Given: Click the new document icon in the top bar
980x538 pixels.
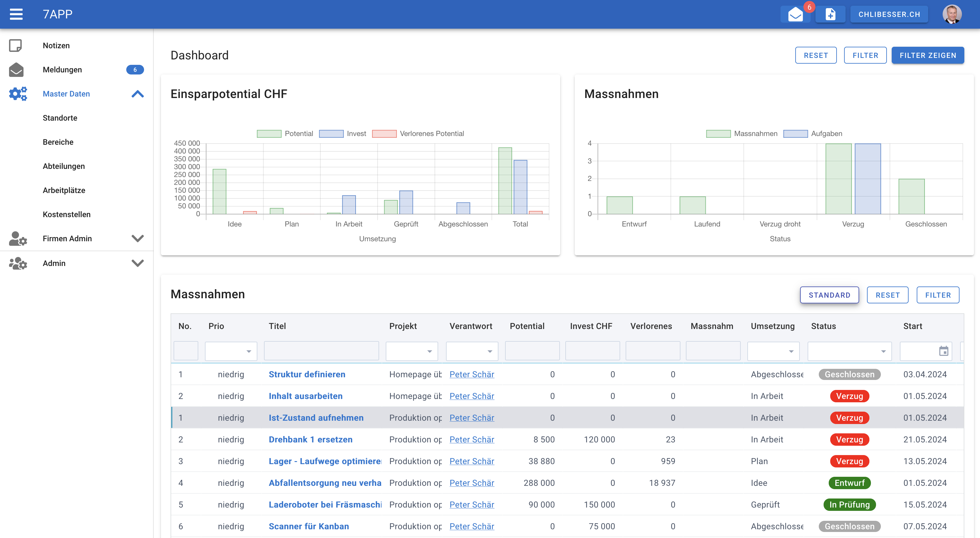Looking at the screenshot, I should 831,14.
